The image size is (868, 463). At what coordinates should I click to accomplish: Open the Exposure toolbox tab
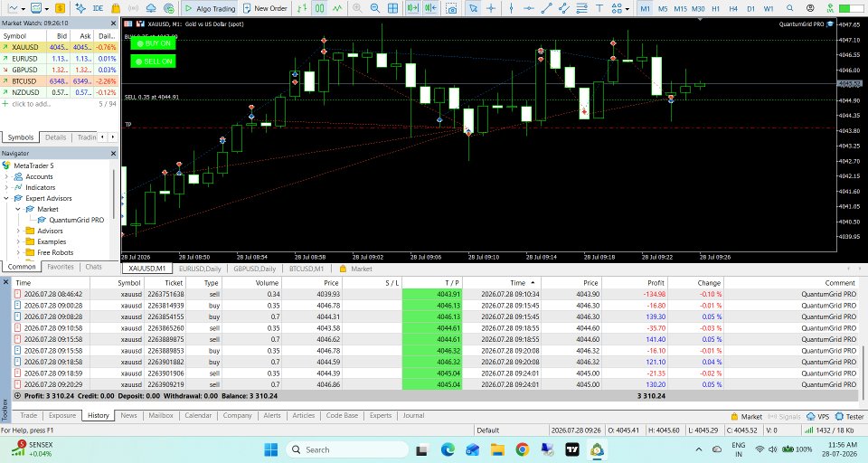tap(62, 415)
